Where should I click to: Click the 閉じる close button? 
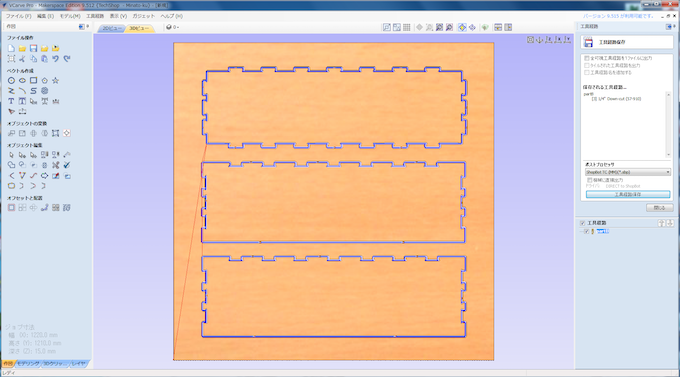pos(659,208)
